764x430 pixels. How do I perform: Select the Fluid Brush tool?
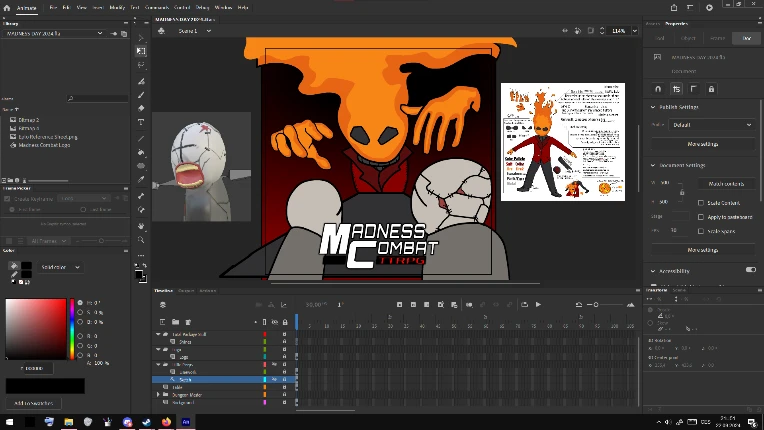(x=141, y=81)
